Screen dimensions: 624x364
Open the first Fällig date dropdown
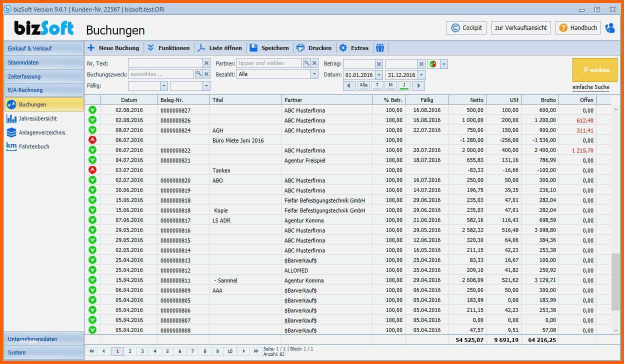tap(164, 86)
